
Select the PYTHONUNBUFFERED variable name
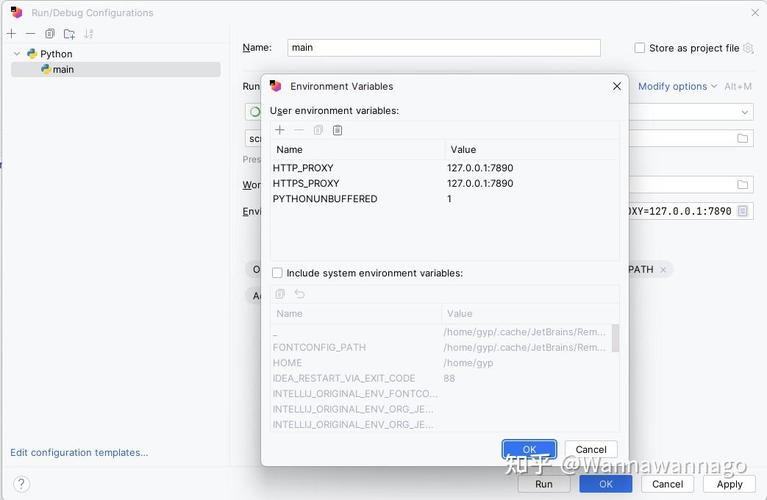click(325, 199)
